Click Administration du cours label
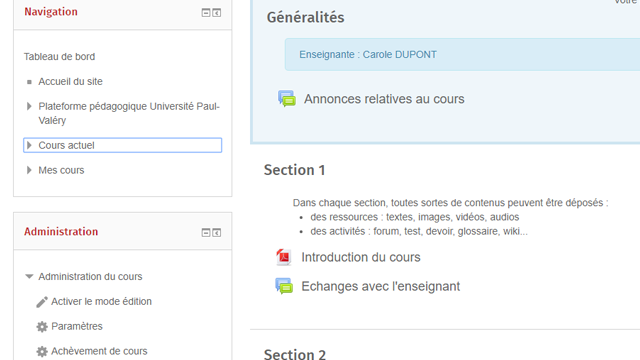This screenshot has width=640, height=360. [x=90, y=277]
